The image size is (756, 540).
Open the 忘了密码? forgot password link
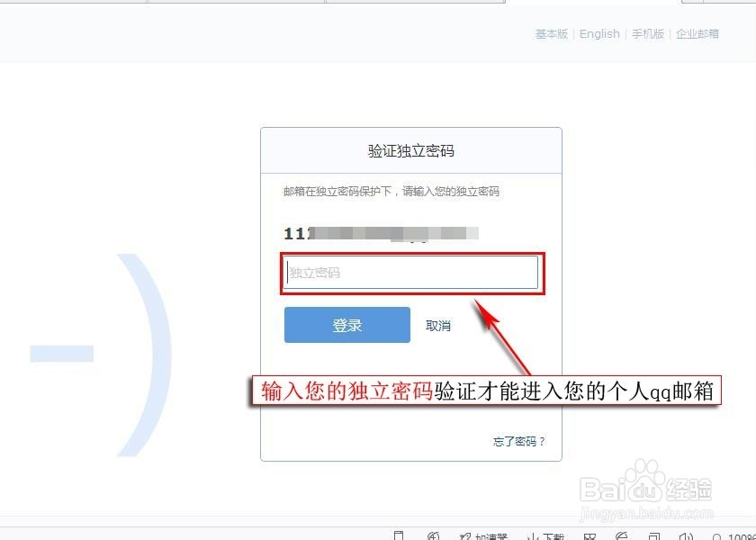click(519, 441)
